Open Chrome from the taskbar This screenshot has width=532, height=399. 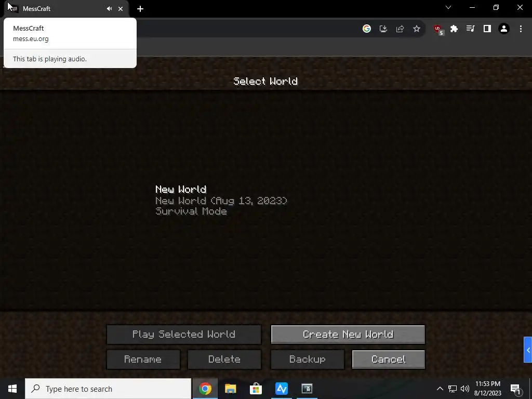(x=205, y=389)
